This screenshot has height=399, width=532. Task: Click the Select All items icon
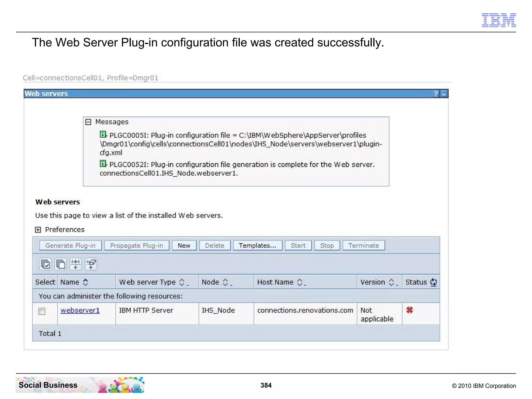coord(46,264)
